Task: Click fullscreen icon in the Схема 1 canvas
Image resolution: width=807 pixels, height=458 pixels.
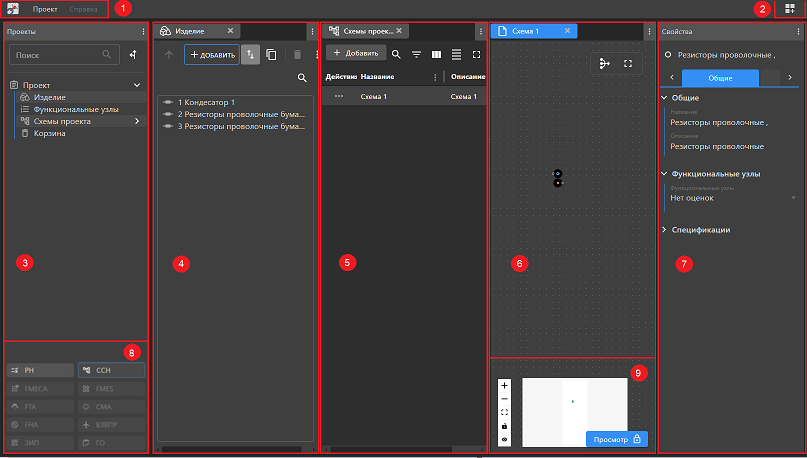Action: tap(628, 63)
